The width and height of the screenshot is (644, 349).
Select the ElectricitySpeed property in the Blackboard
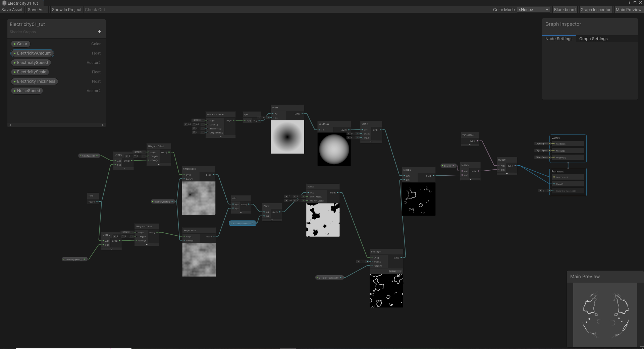click(x=31, y=63)
